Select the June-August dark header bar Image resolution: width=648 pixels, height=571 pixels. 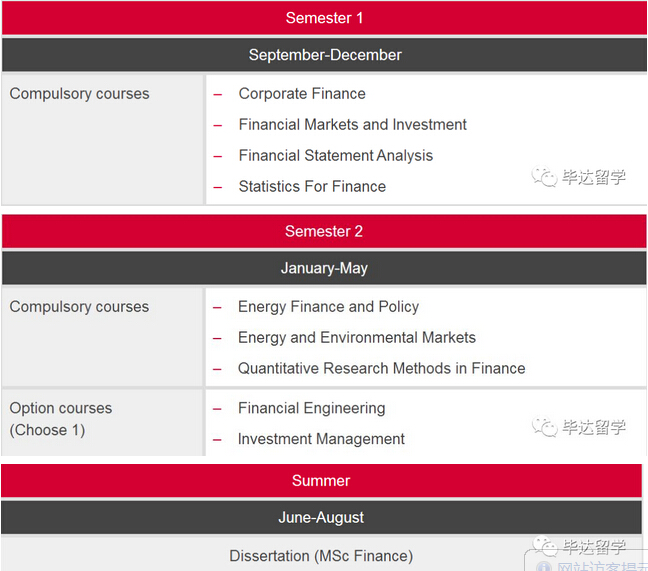pos(321,518)
